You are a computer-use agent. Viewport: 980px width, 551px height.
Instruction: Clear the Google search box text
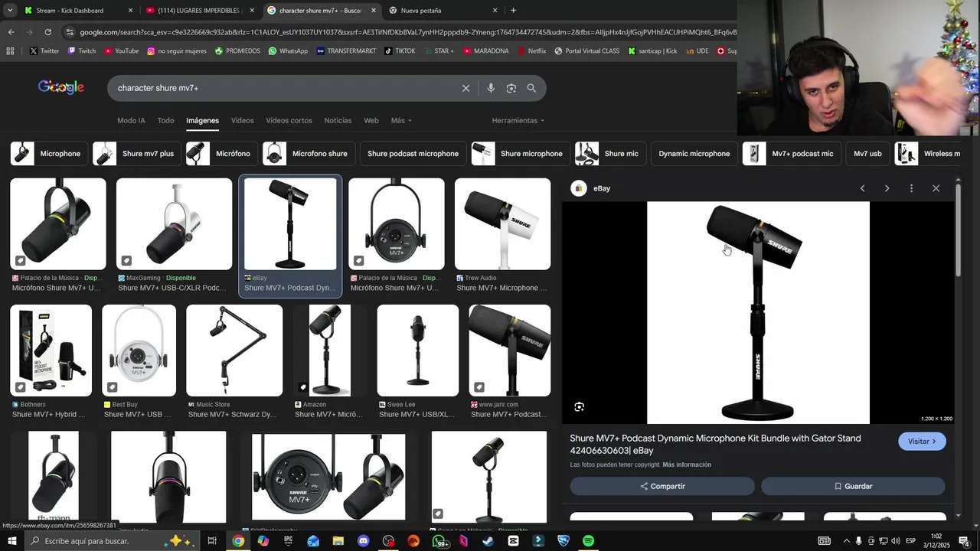(x=465, y=88)
